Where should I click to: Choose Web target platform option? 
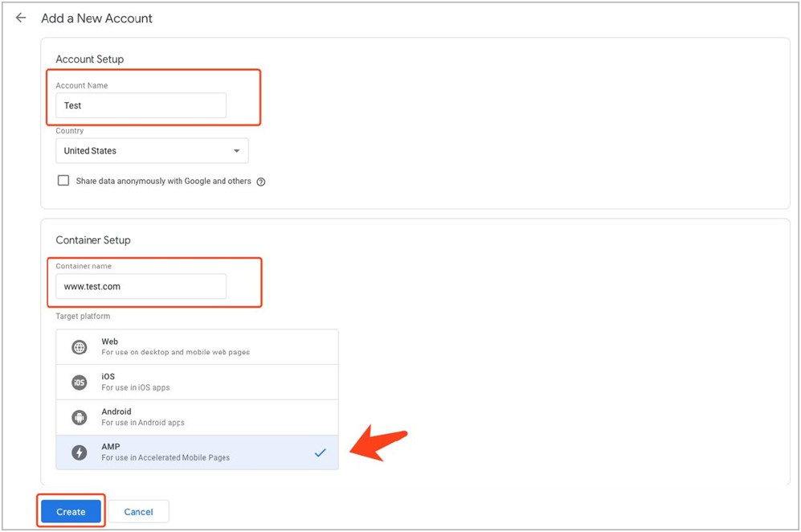click(197, 347)
